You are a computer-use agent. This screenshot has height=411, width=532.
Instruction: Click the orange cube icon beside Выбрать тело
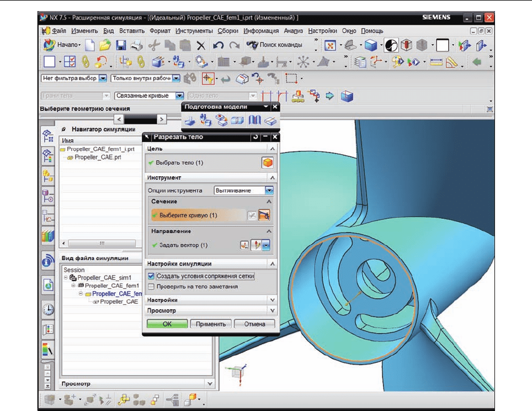point(268,163)
